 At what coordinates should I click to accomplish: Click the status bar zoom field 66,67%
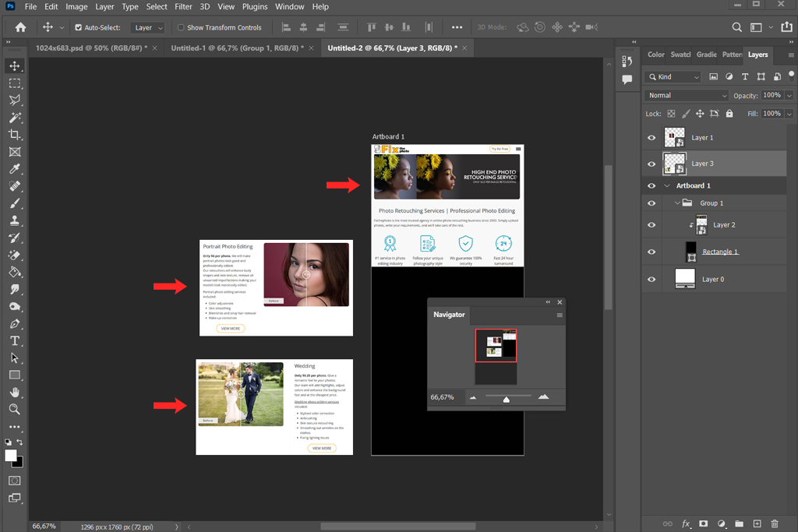point(44,527)
